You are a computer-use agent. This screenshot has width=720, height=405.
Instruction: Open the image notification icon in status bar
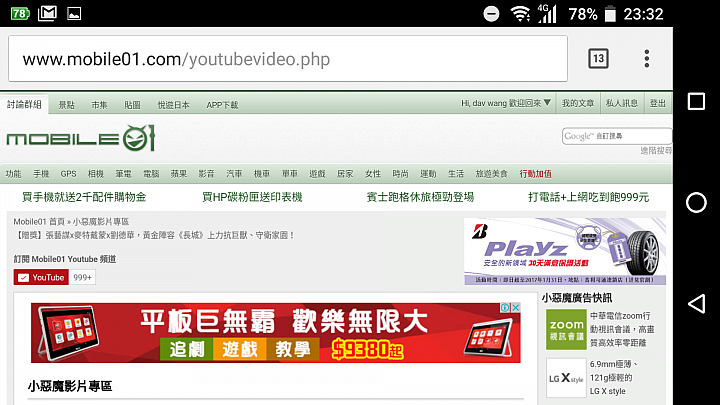[74, 14]
